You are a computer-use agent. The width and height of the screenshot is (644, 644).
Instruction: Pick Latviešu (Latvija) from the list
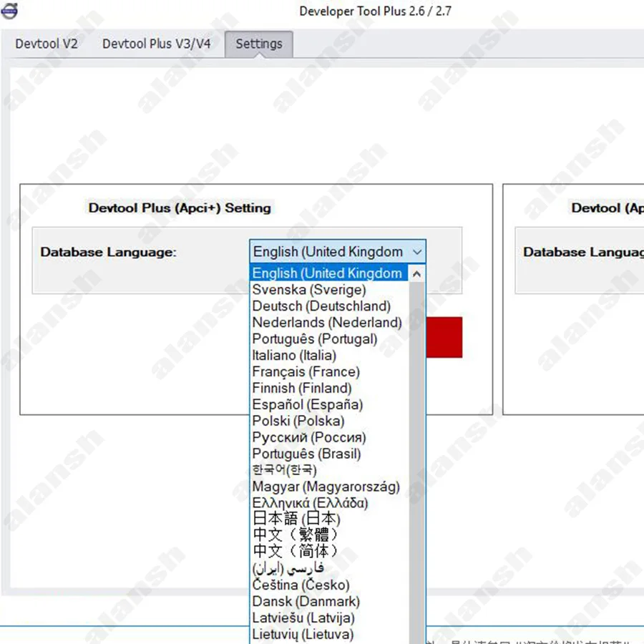pos(328,618)
